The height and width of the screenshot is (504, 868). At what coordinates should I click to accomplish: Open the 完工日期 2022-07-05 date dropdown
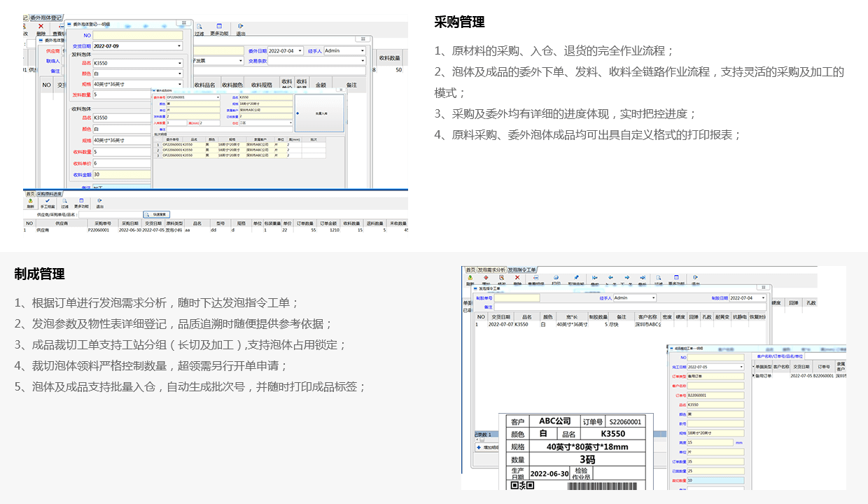(x=741, y=367)
